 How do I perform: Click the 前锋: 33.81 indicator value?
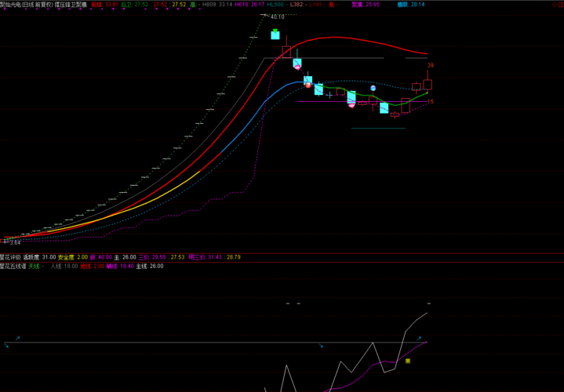[104, 5]
